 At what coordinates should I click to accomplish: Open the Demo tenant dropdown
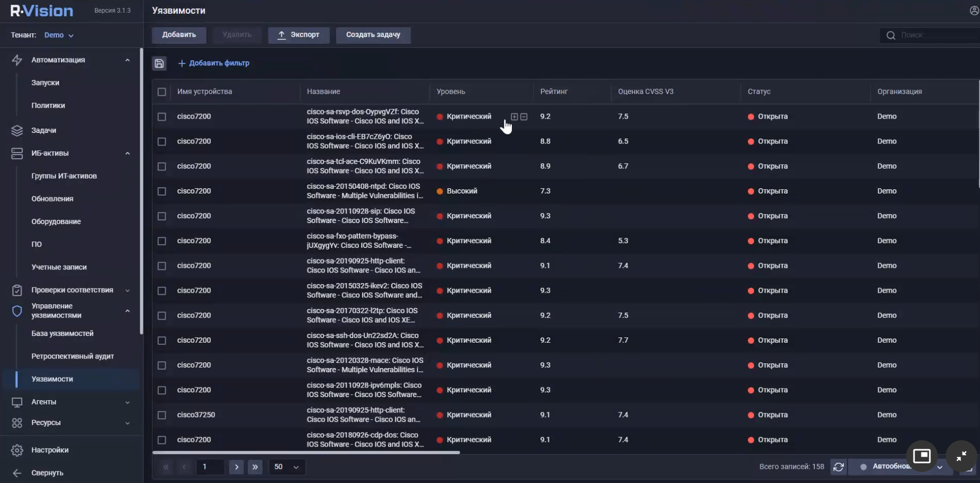click(x=59, y=35)
